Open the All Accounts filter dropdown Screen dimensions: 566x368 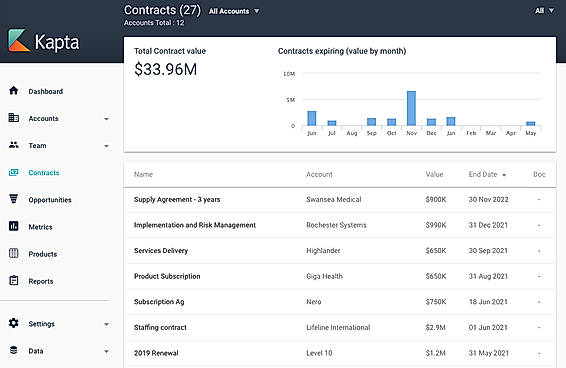tap(234, 11)
